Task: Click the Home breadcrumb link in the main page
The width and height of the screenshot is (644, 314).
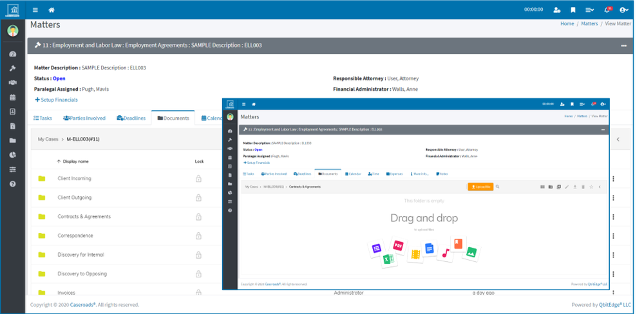Action: pyautogui.click(x=567, y=24)
